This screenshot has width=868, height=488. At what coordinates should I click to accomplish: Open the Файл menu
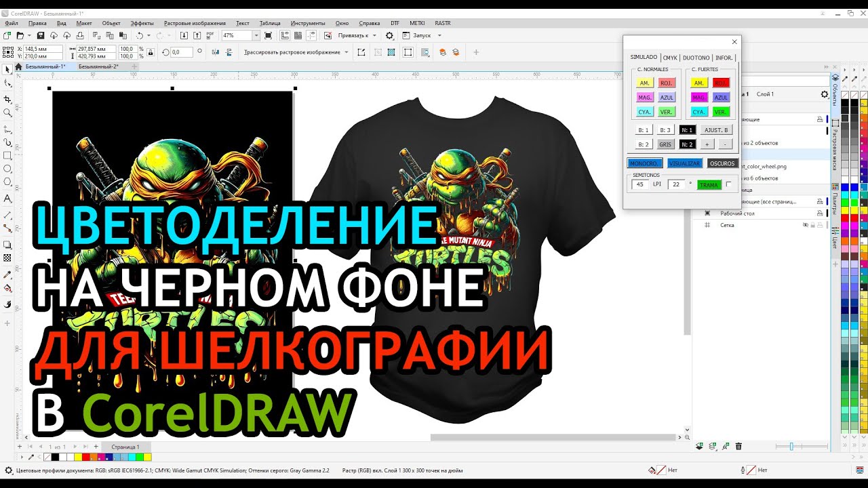11,23
